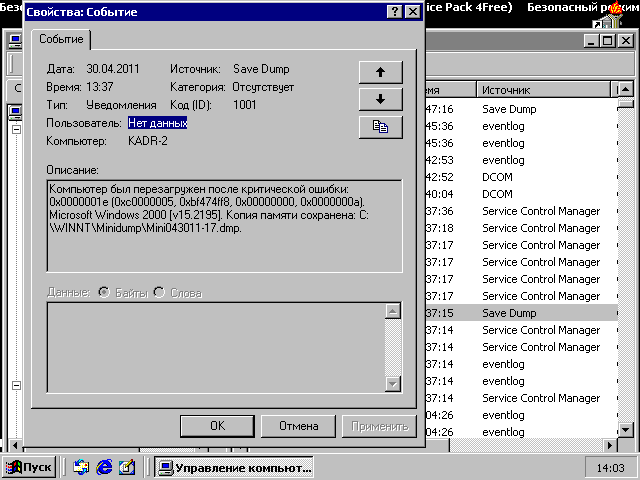Viewport: 640px width, 480px height.
Task: Close the event properties dialog
Action: click(413, 11)
